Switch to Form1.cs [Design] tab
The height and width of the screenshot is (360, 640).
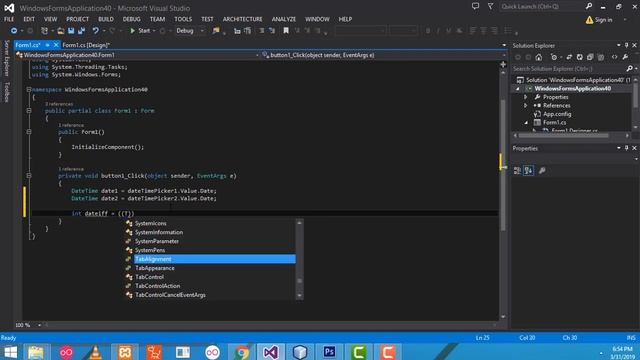[x=86, y=45]
